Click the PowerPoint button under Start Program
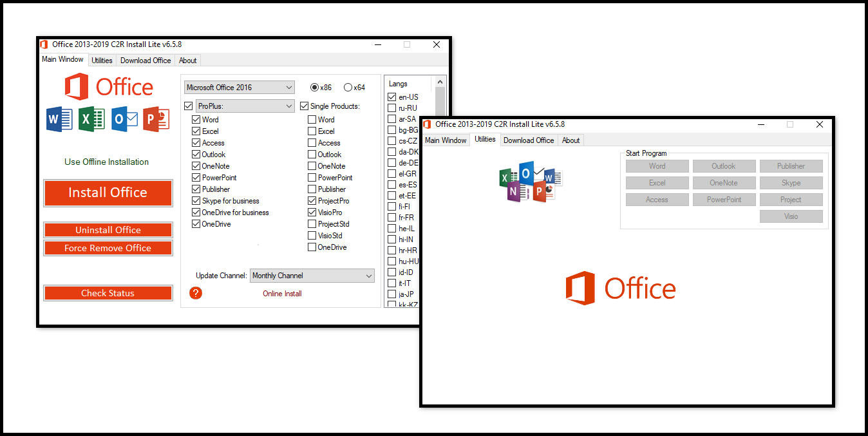This screenshot has height=436, width=868. tap(724, 200)
